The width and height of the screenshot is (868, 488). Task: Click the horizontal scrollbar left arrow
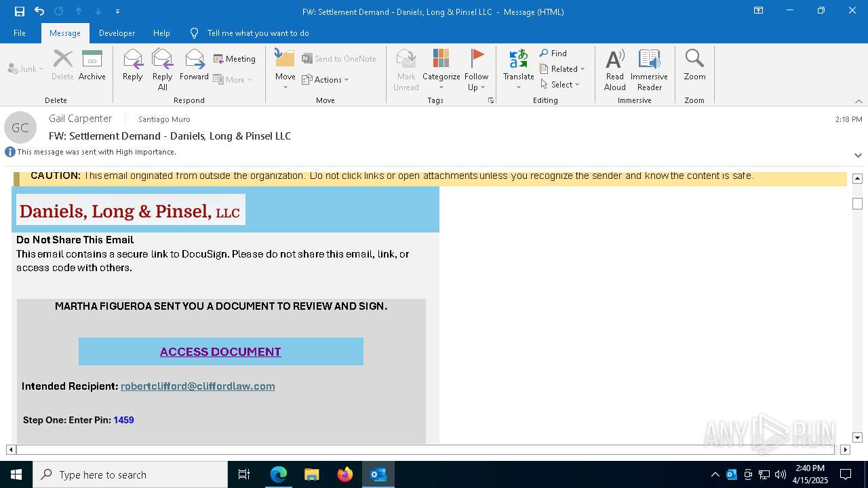coord(11,449)
